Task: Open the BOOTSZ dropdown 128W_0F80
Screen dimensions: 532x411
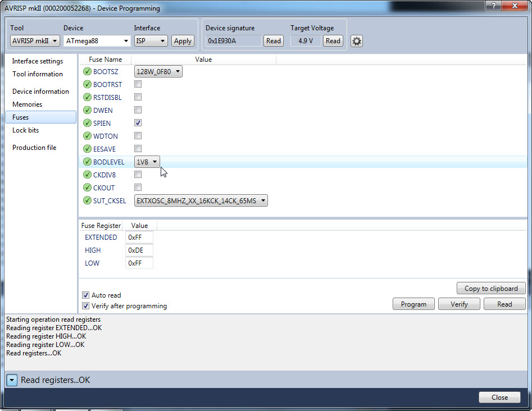Action: pos(158,71)
